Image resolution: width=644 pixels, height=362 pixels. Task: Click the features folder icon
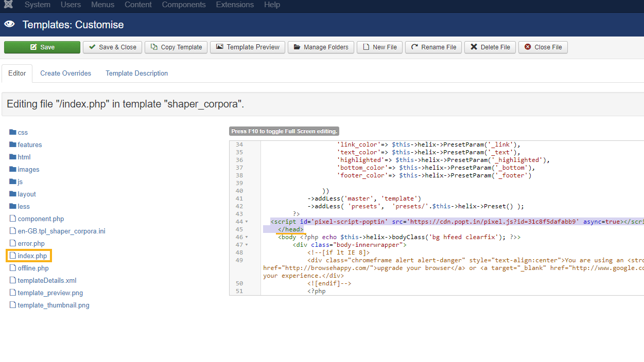pos(13,144)
